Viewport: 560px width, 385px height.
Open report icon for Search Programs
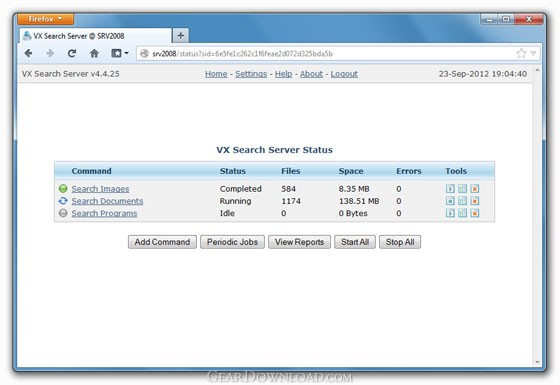pyautogui.click(x=462, y=213)
